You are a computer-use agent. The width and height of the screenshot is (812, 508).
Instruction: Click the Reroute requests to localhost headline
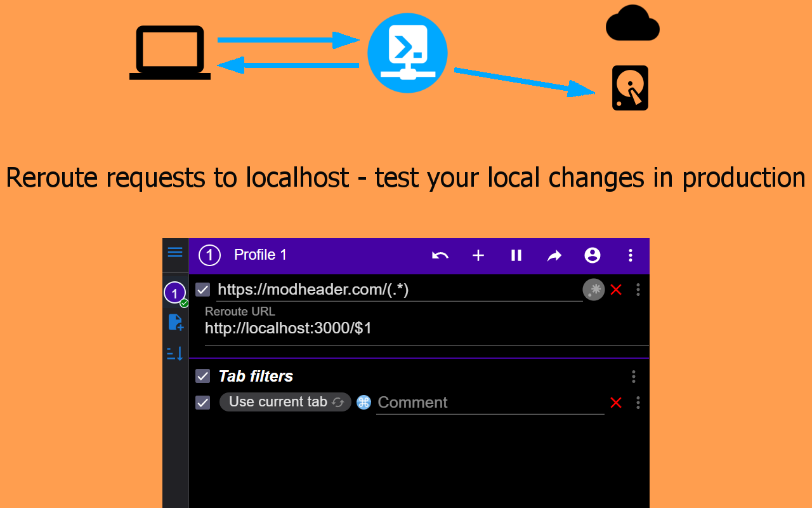pyautogui.click(x=406, y=177)
